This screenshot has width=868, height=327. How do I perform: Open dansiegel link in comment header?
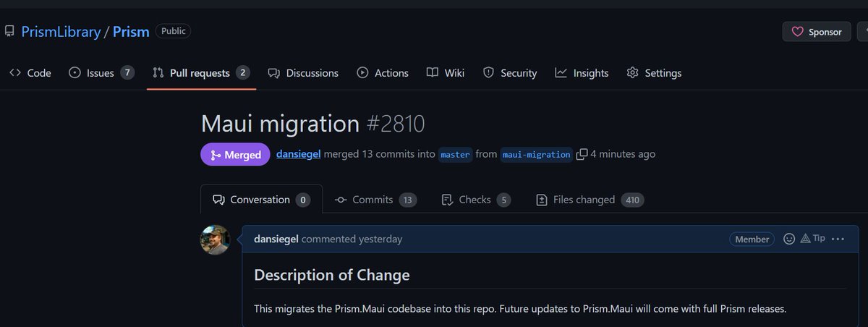point(276,239)
